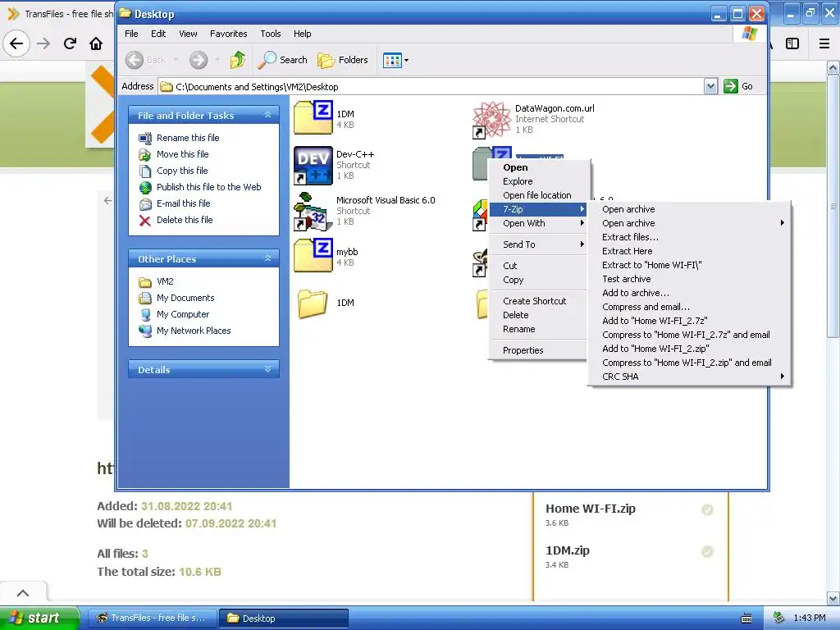Select the mybb archive icon
The image size is (840, 630).
(x=313, y=256)
